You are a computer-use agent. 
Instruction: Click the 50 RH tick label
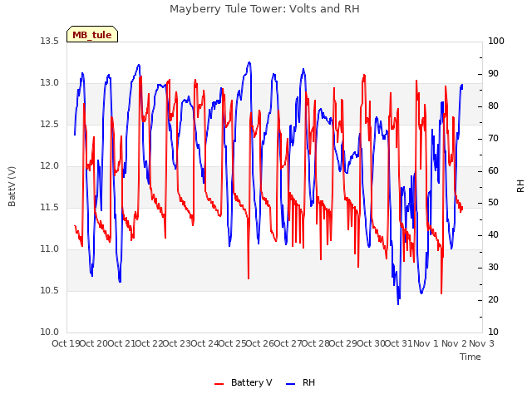pyautogui.click(x=493, y=203)
